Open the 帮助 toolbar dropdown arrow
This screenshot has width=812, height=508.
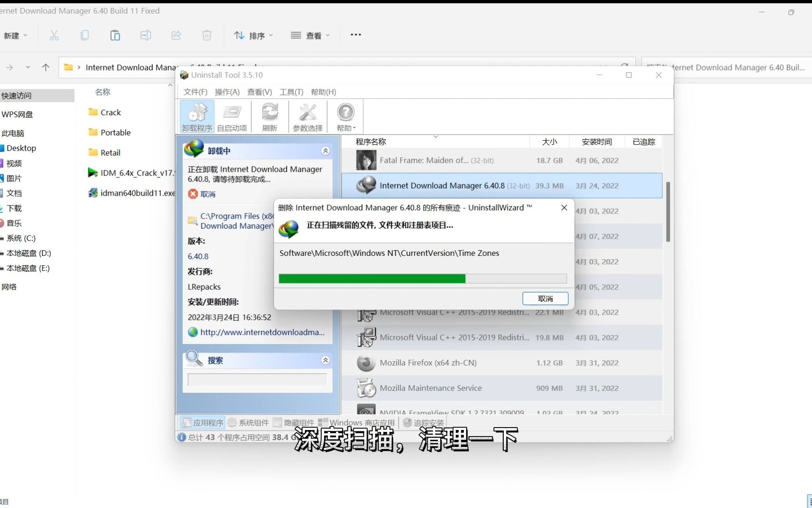pyautogui.click(x=354, y=128)
